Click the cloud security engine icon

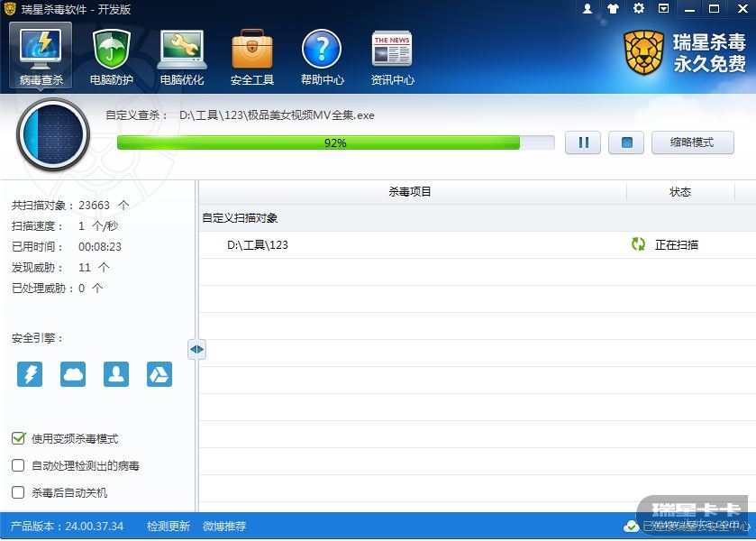[73, 374]
